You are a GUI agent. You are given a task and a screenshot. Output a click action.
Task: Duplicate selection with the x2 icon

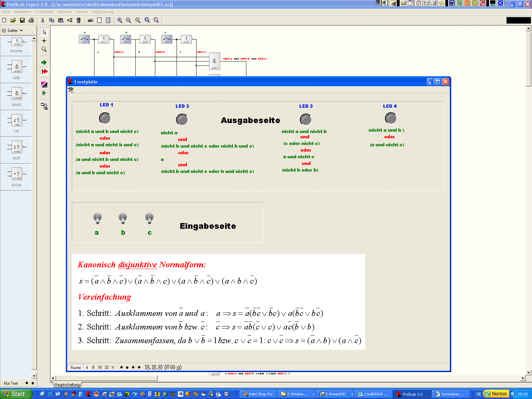[69, 20]
